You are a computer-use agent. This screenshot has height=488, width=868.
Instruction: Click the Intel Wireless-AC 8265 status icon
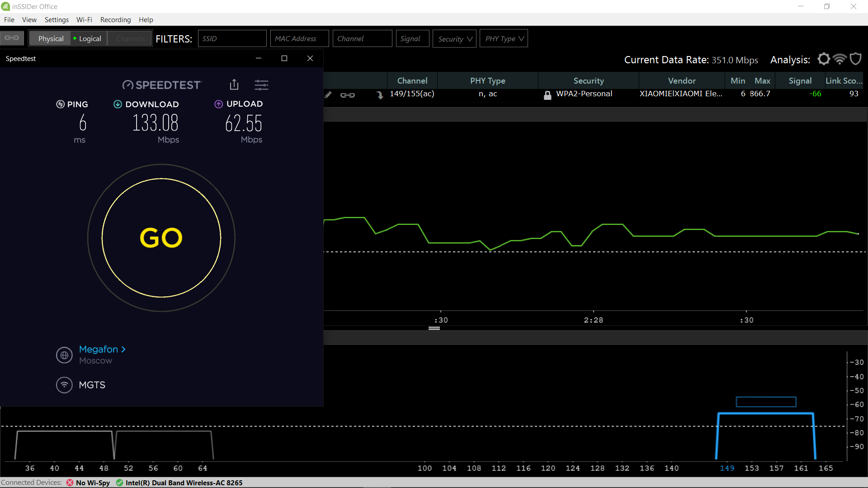(x=119, y=483)
